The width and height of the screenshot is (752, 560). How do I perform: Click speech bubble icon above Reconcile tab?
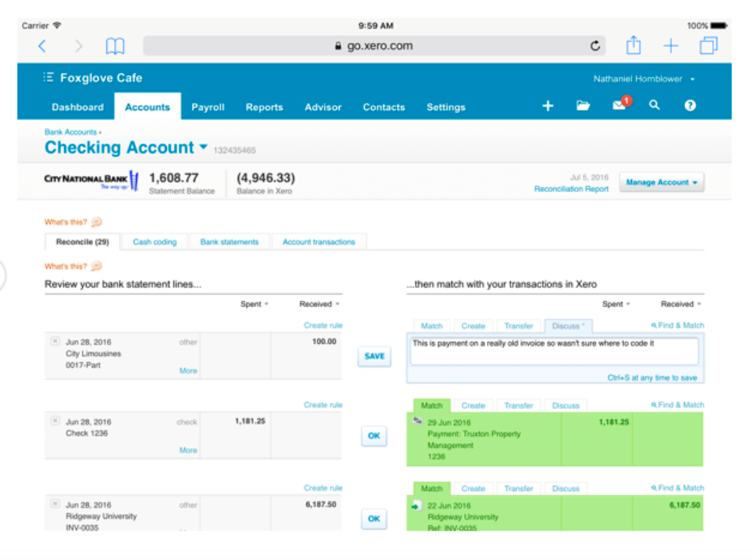point(96,222)
